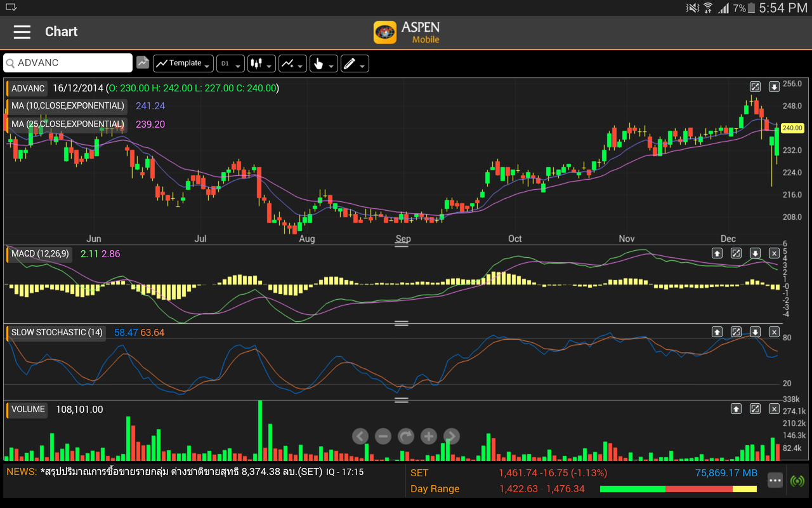Pan chart left with previous arrow
The height and width of the screenshot is (508, 812).
click(360, 436)
